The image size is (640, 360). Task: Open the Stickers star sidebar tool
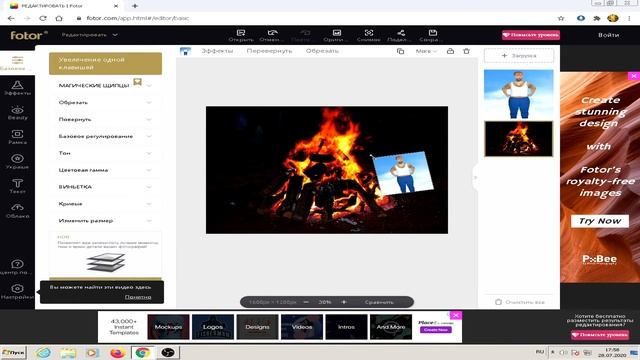17,162
